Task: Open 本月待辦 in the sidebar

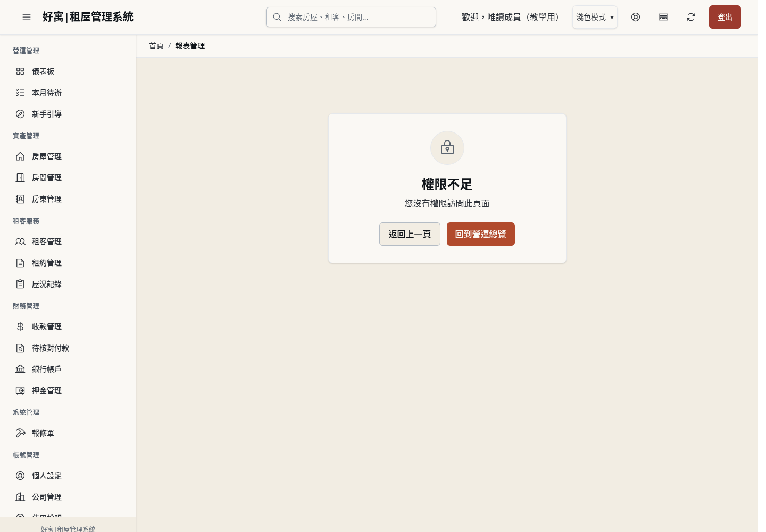Action: tap(68, 93)
